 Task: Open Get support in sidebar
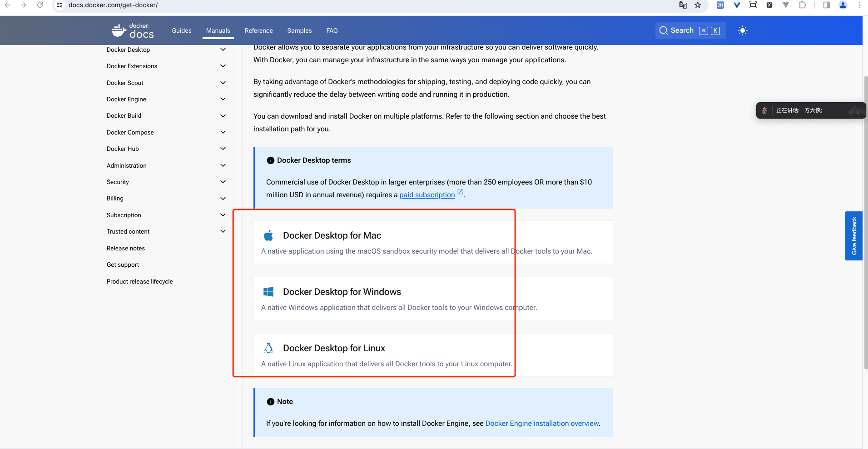point(123,264)
